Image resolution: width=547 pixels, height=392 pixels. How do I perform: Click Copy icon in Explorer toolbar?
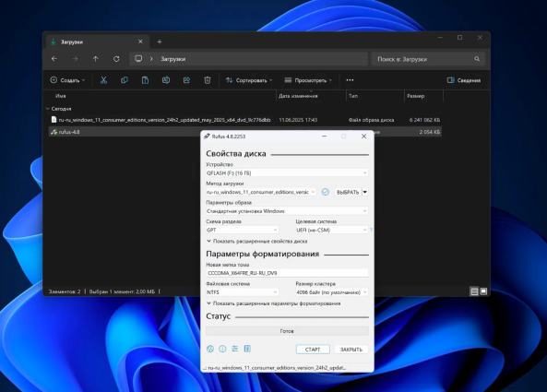click(125, 80)
